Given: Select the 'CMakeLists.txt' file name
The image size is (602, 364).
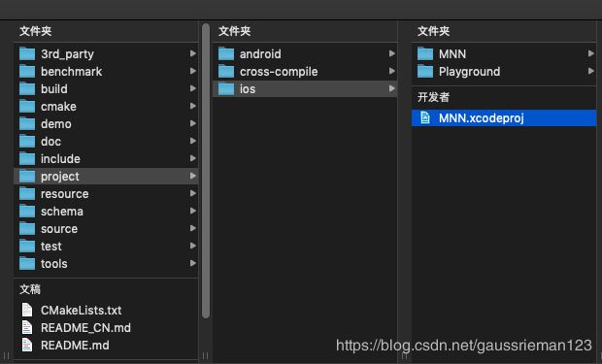Looking at the screenshot, I should tap(81, 311).
